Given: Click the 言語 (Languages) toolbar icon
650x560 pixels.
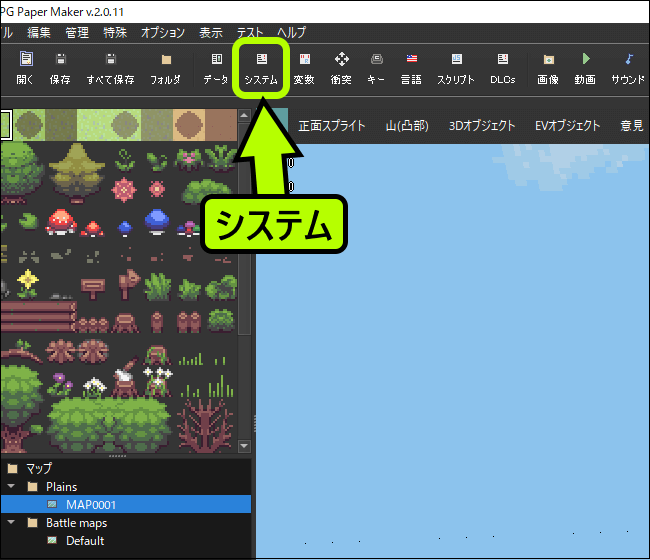Looking at the screenshot, I should (x=411, y=68).
